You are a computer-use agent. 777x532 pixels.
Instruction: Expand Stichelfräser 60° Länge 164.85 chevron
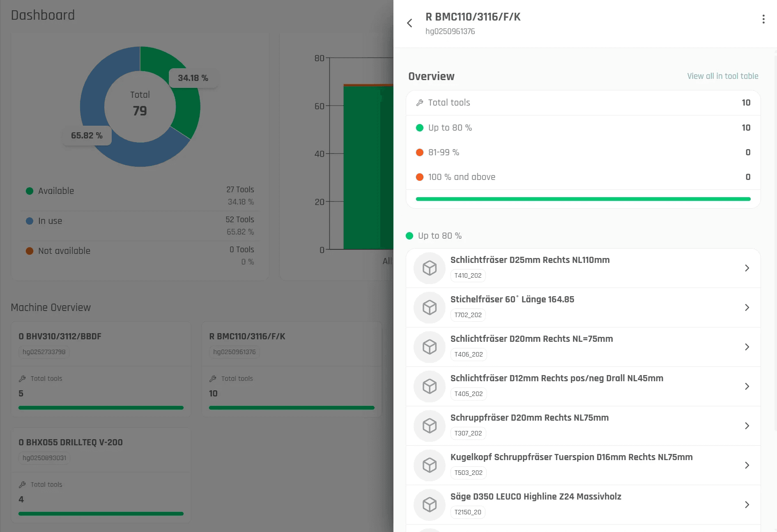pyautogui.click(x=747, y=307)
